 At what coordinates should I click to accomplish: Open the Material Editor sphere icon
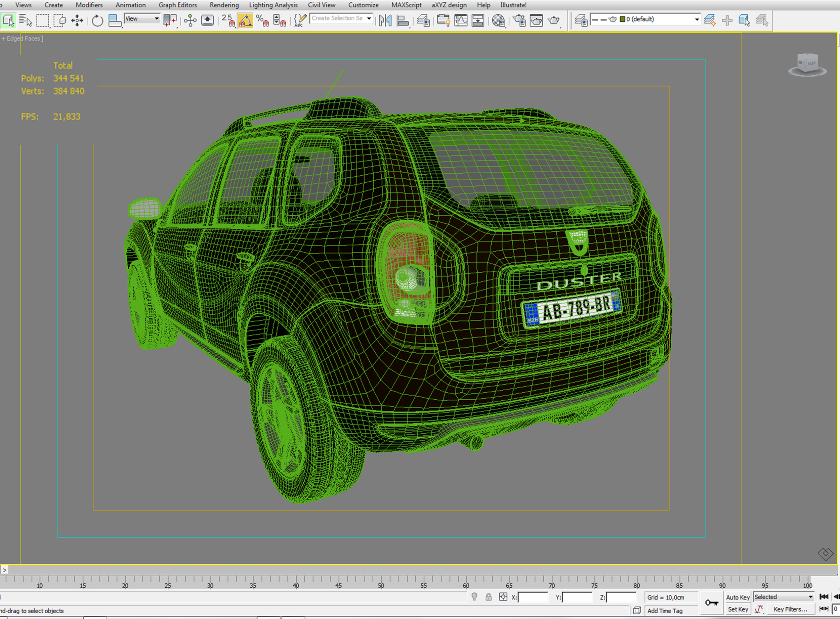(x=499, y=20)
